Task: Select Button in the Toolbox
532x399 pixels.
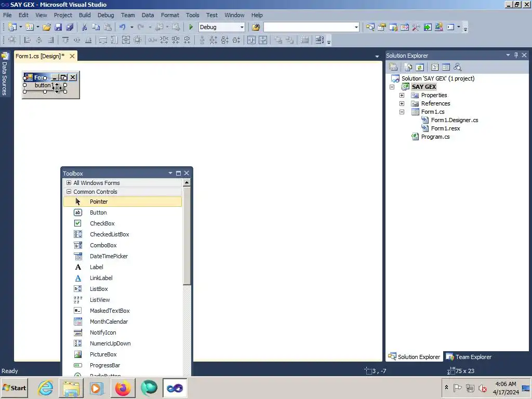Action: click(x=123, y=212)
